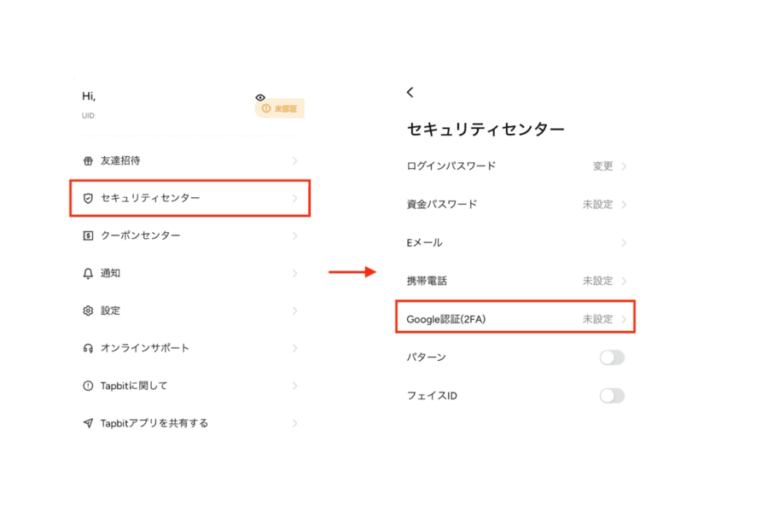This screenshot has width=768, height=529.
Task: Toggle the パターン switch
Action: pos(612,357)
